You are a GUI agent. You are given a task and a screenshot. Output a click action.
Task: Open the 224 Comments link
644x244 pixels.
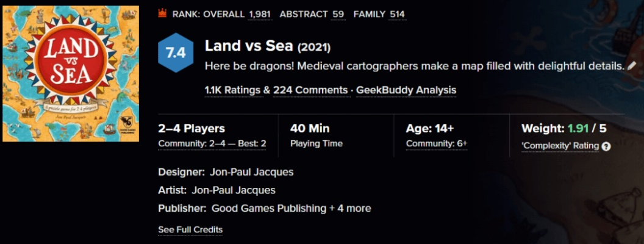[310, 90]
